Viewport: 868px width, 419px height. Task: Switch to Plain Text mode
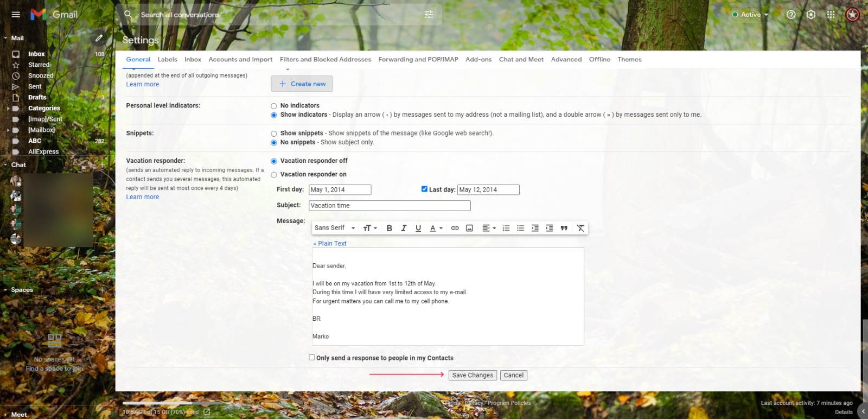coord(330,244)
